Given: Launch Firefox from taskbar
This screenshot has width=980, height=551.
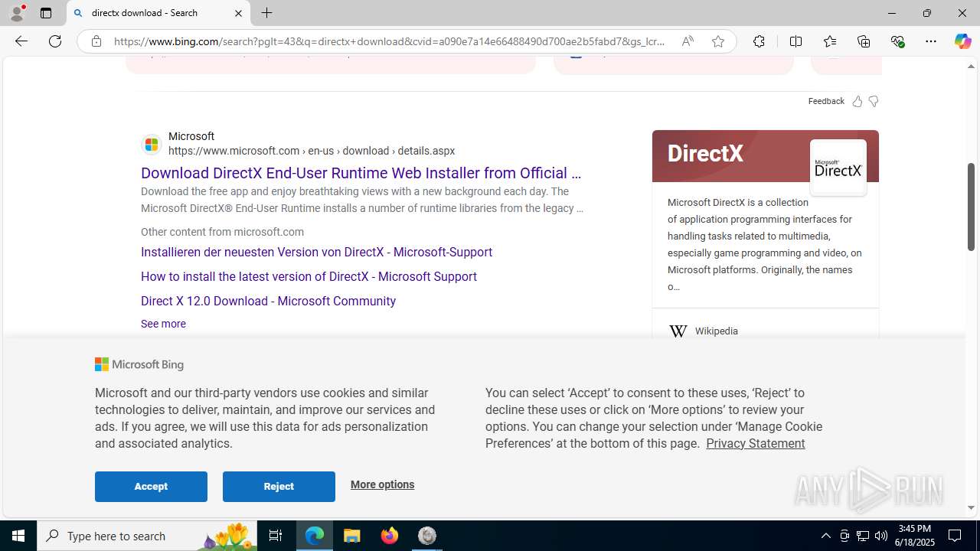Looking at the screenshot, I should click(390, 536).
